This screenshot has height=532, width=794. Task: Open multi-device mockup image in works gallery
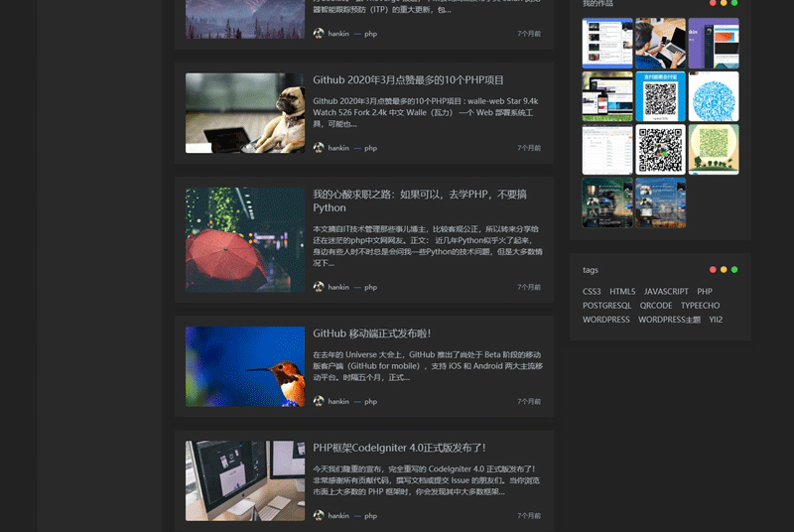click(x=607, y=96)
